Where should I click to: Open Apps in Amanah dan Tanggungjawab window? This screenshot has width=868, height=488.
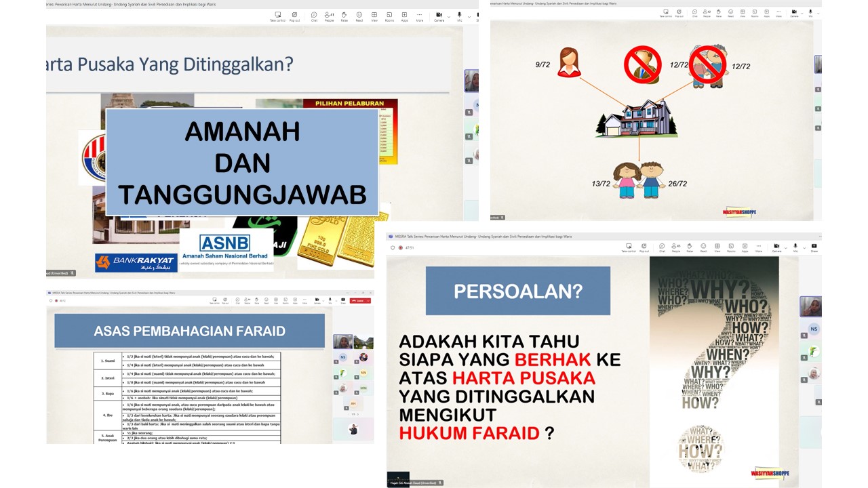coord(404,16)
